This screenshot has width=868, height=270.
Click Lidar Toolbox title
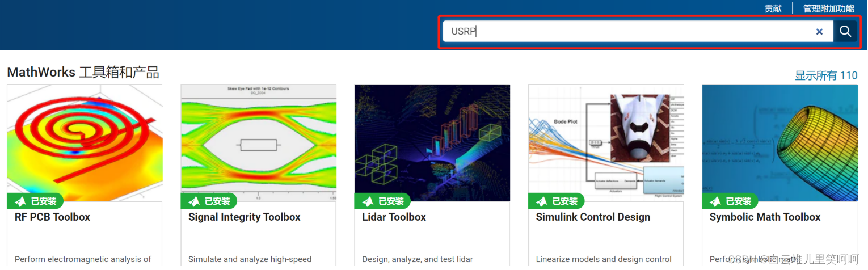[x=394, y=217]
